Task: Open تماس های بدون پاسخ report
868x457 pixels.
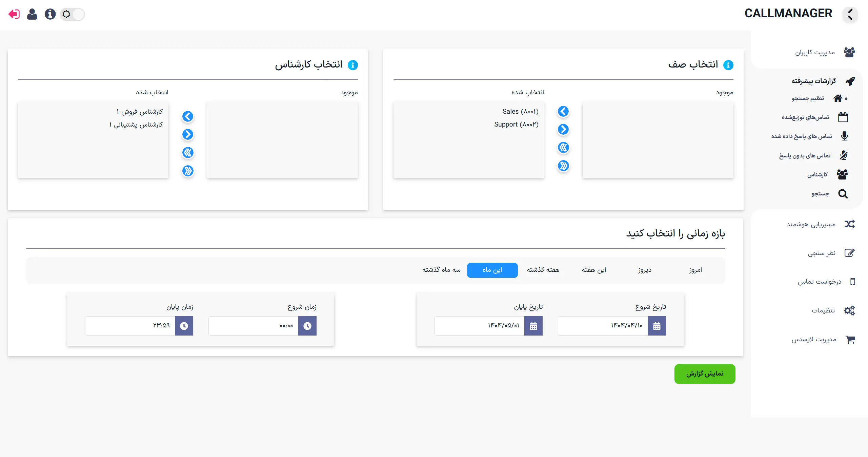Action: [805, 156]
